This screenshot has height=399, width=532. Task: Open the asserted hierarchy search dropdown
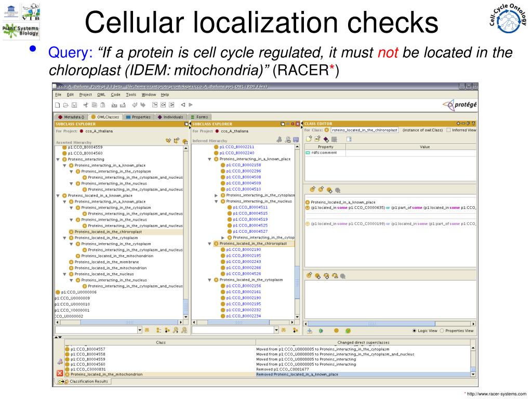[140, 330]
